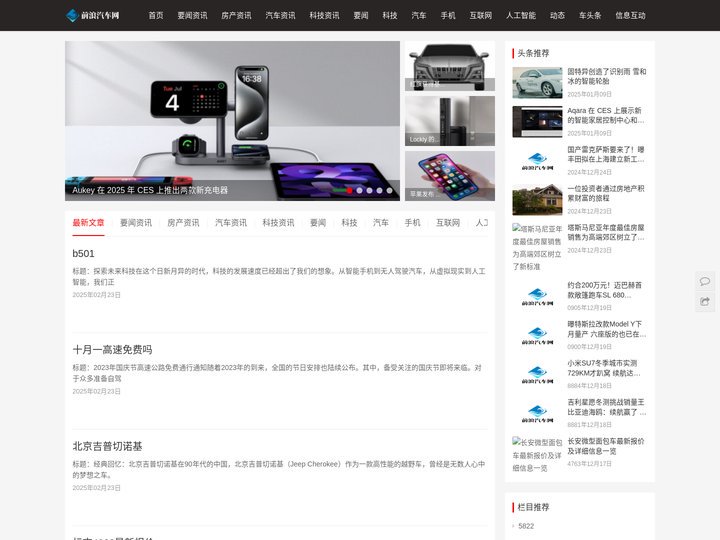720x540 pixels.
Task: Go to 人工智能 in top navigation
Action: click(x=521, y=15)
